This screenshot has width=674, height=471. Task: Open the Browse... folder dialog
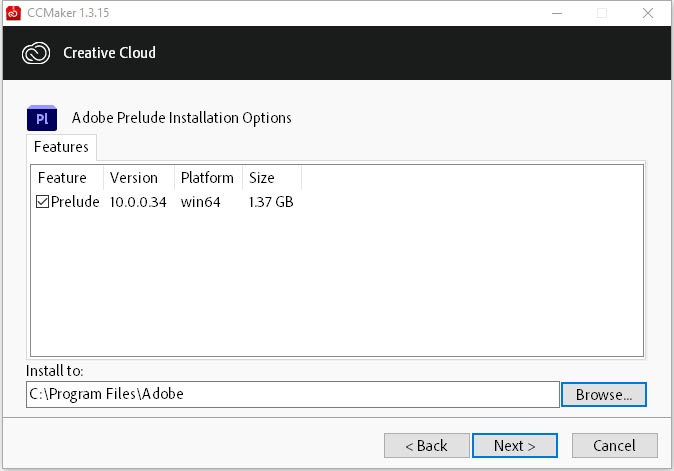tap(604, 395)
